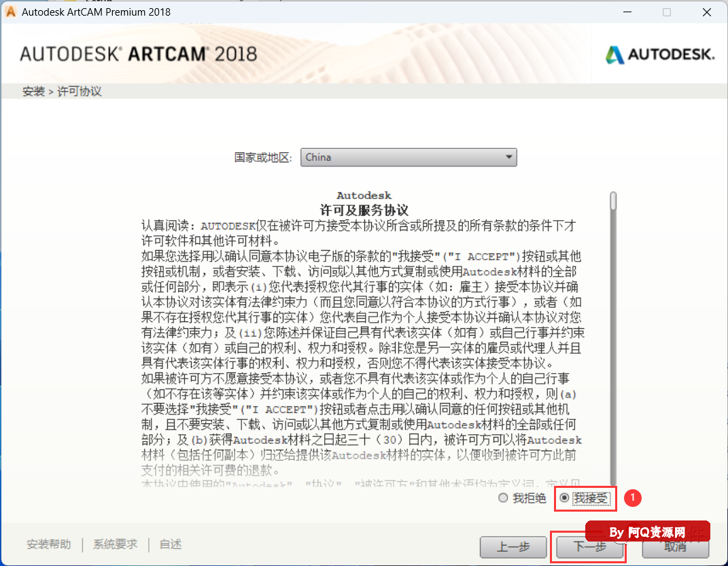The height and width of the screenshot is (566, 728).
Task: Open the 系统要求 link
Action: coord(115,544)
